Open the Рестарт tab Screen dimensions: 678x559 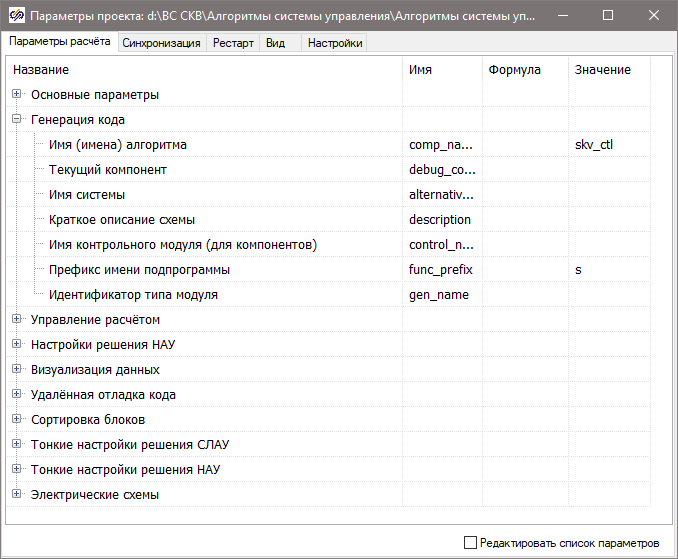[x=233, y=43]
